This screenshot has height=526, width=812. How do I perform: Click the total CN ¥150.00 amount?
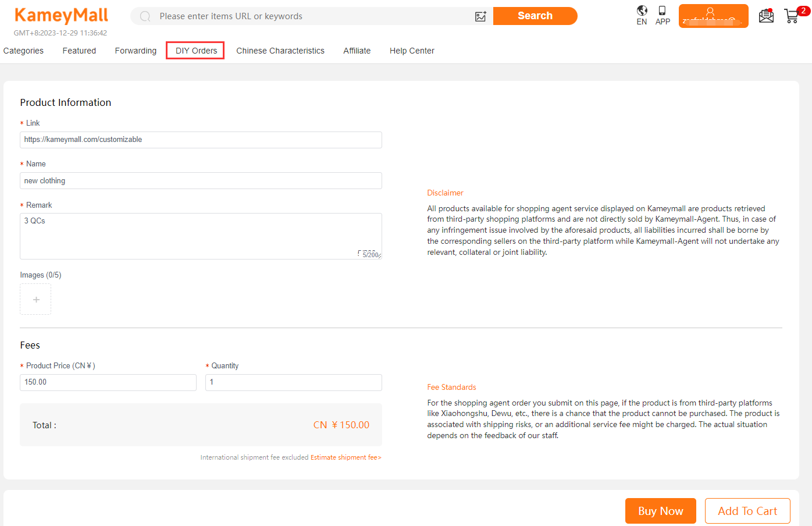pos(341,425)
